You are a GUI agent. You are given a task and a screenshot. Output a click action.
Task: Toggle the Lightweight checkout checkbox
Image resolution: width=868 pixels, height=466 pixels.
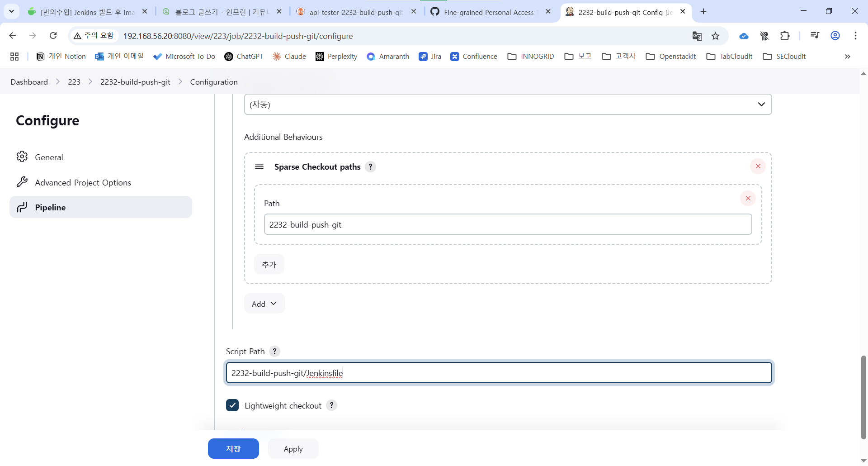coord(232,405)
